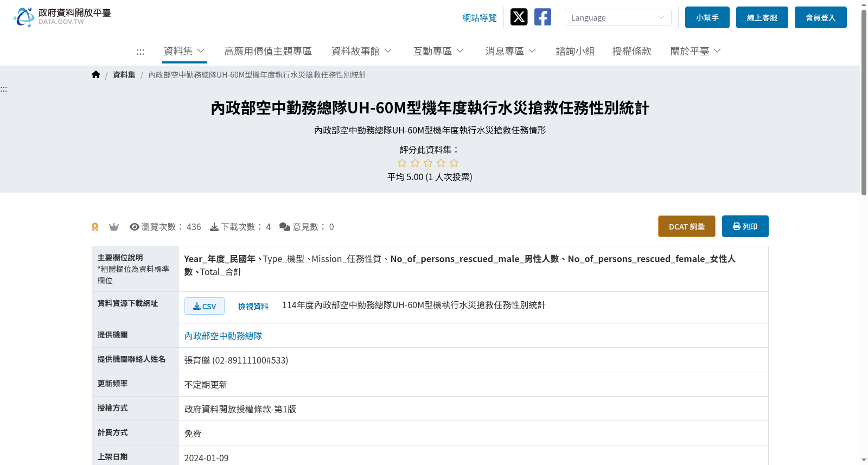868x465 pixels.
Task: Rate dataset four stars
Action: point(441,163)
